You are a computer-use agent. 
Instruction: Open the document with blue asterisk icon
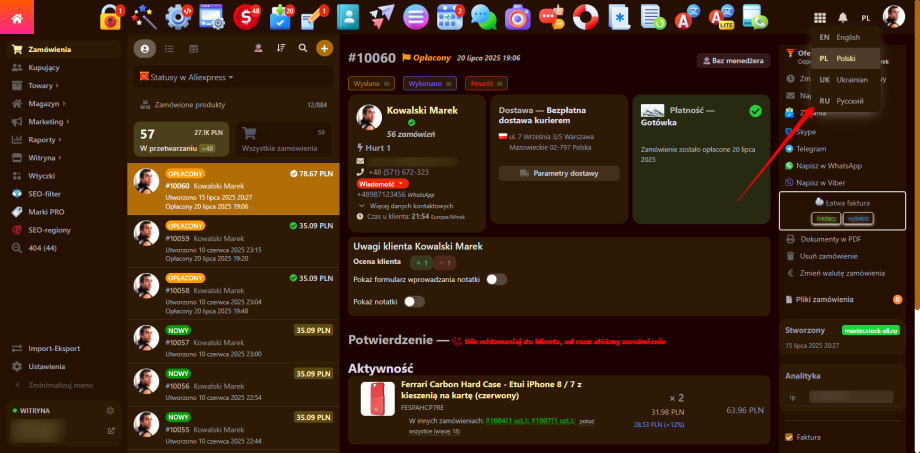pyautogui.click(x=619, y=17)
